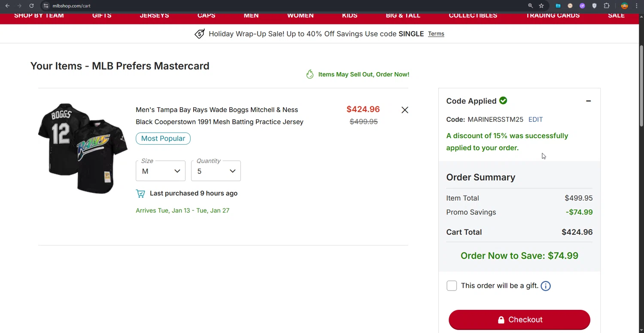Open the browser extensions puzzle icon
This screenshot has width=644, height=333.
click(x=606, y=6)
